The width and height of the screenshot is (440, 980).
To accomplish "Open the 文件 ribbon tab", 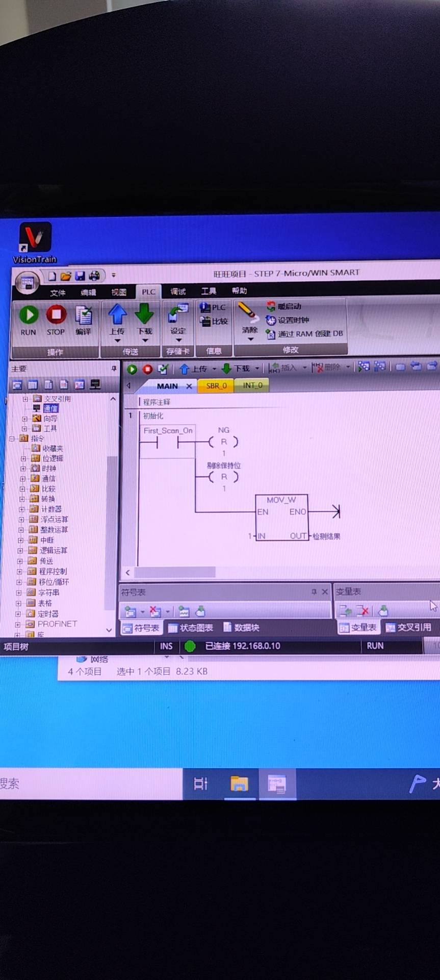I will click(58, 292).
